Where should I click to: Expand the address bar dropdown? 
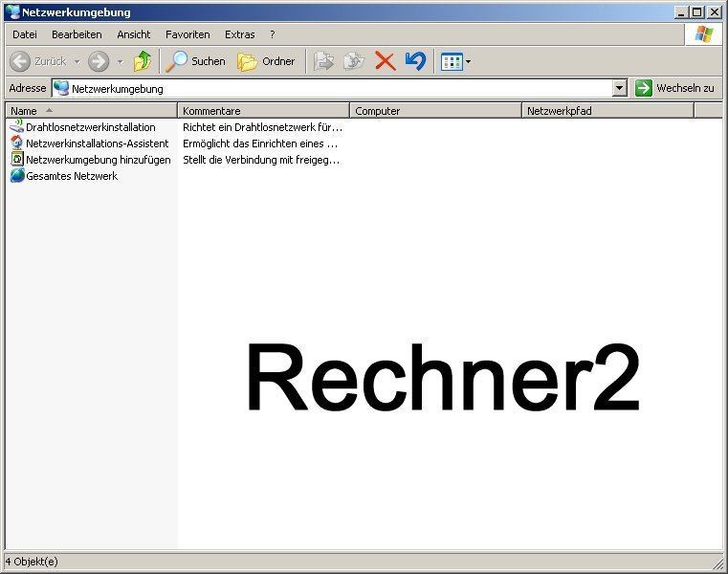pos(620,88)
